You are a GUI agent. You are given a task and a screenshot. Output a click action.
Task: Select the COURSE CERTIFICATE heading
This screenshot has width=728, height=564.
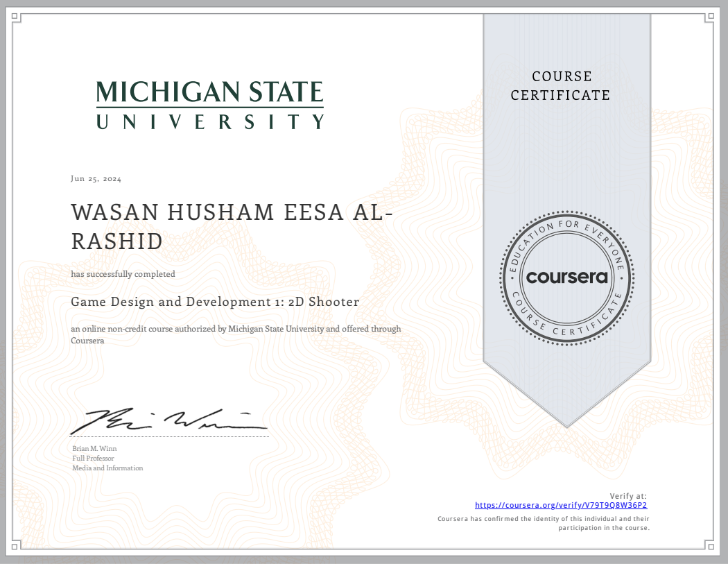pos(560,86)
